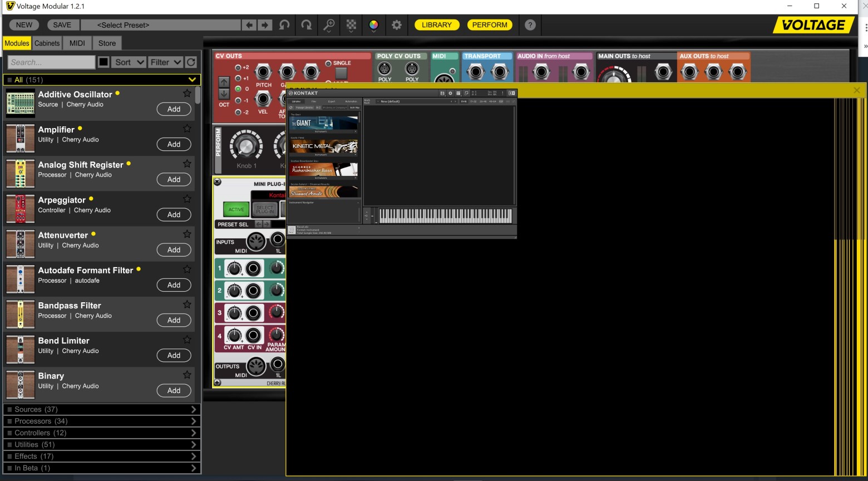868x481 pixels.
Task: Click the NEW button
Action: (24, 25)
